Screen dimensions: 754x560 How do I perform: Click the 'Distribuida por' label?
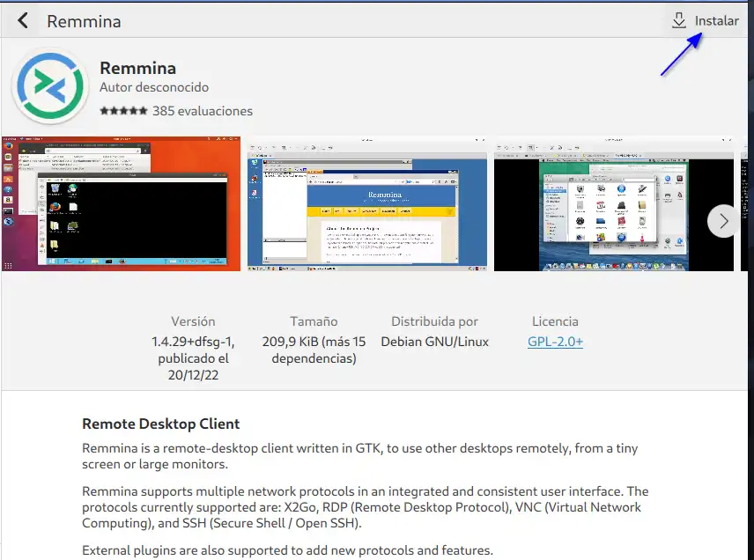click(435, 321)
